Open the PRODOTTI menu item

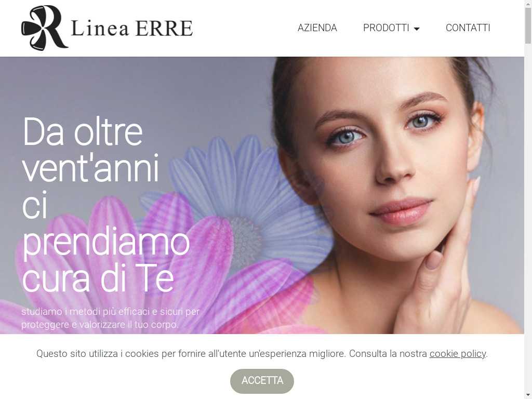click(x=386, y=28)
